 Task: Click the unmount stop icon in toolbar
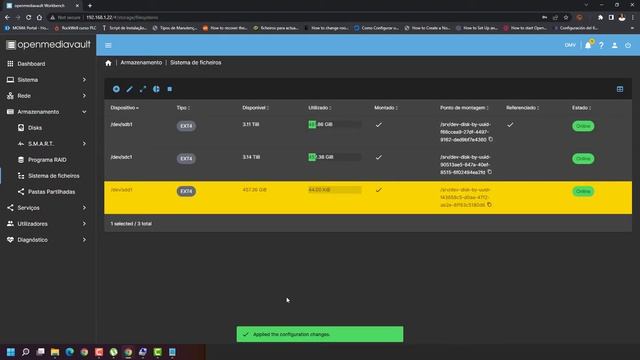(x=170, y=89)
